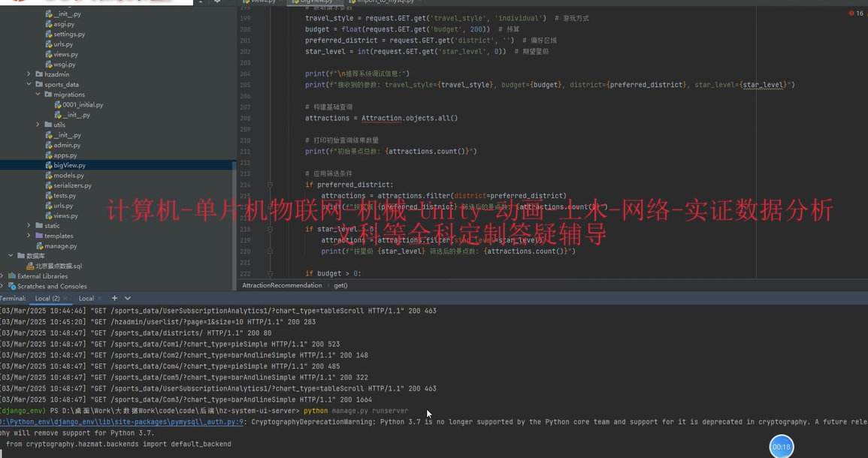The width and height of the screenshot is (868, 458).
Task: Click 'star_level = int' code on line 202
Action: pyautogui.click(x=337, y=52)
